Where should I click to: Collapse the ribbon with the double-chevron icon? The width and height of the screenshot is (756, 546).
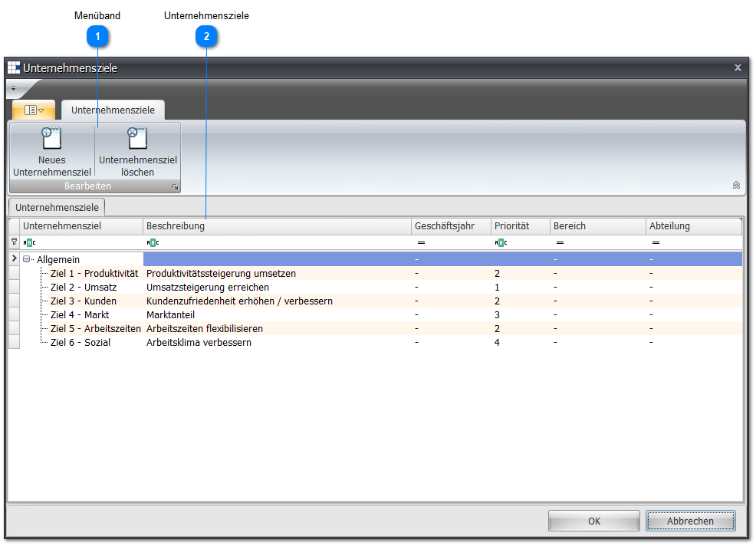(736, 186)
